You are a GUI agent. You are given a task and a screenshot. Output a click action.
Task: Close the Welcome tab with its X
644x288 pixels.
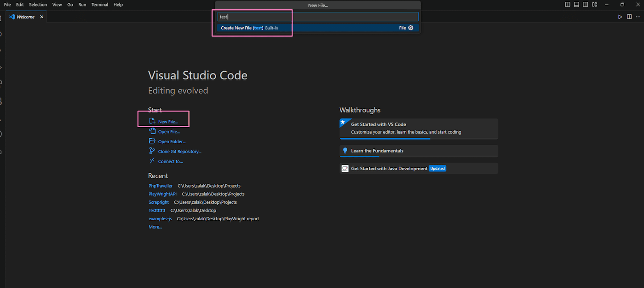coord(41,17)
